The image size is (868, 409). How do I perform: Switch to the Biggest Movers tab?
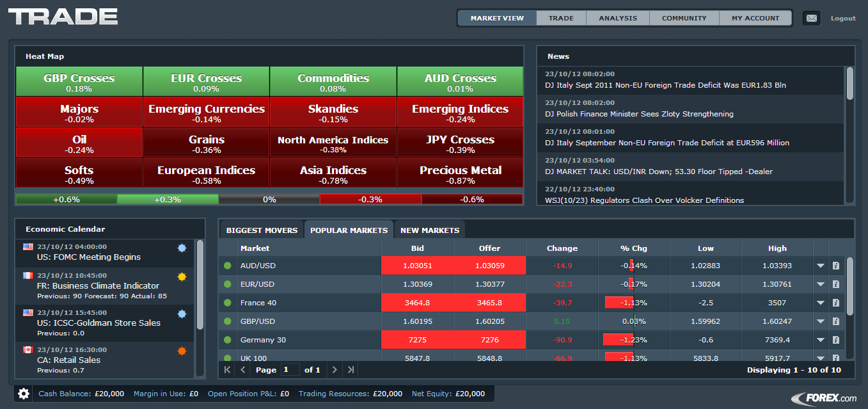pos(262,230)
